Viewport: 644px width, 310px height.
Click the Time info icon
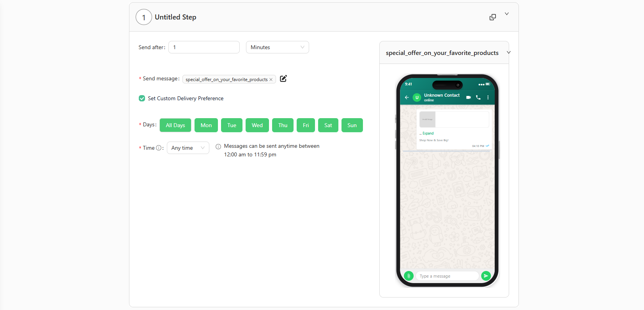tap(159, 148)
